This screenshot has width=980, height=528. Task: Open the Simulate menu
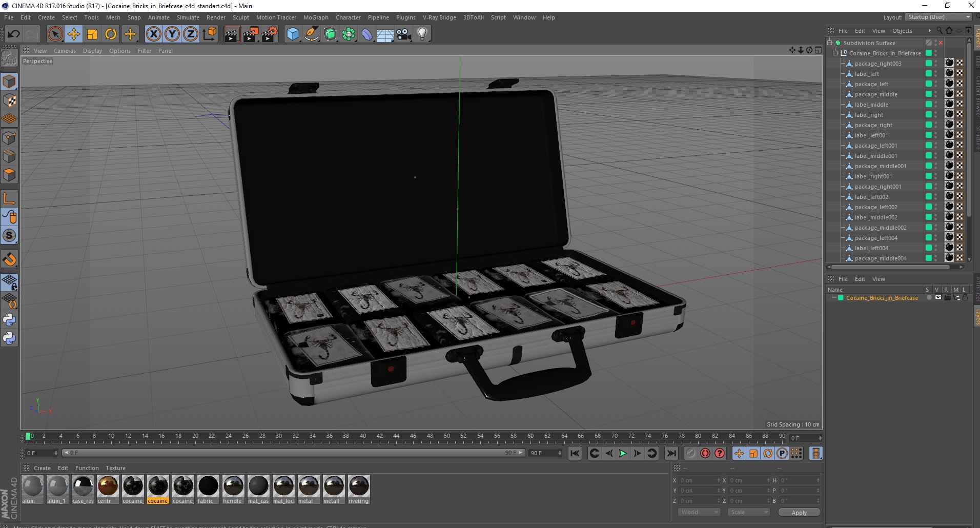188,17
